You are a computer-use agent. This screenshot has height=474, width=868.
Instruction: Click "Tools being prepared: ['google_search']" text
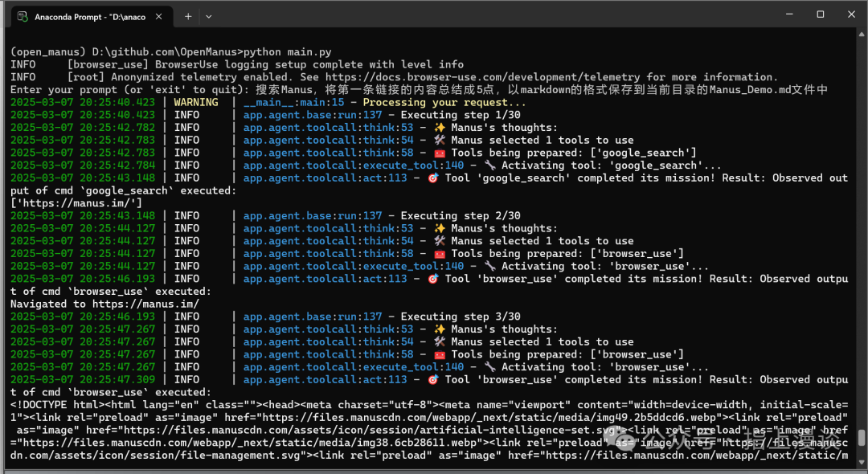(x=574, y=153)
